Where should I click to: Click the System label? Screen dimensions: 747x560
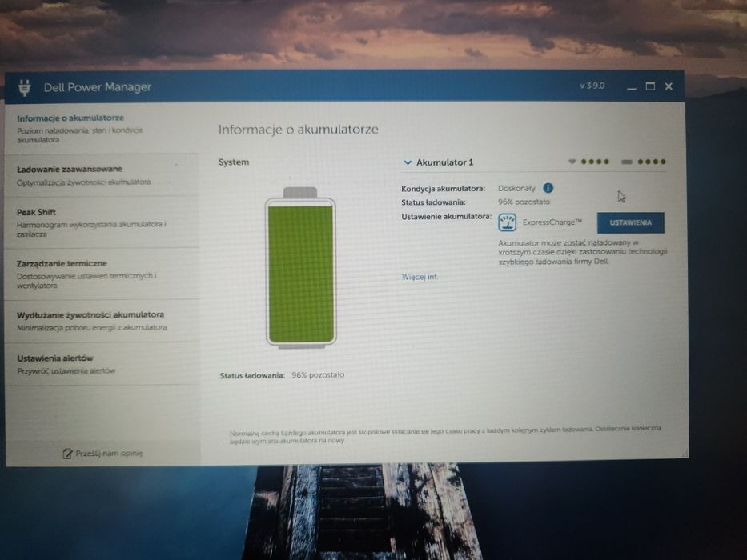[234, 162]
